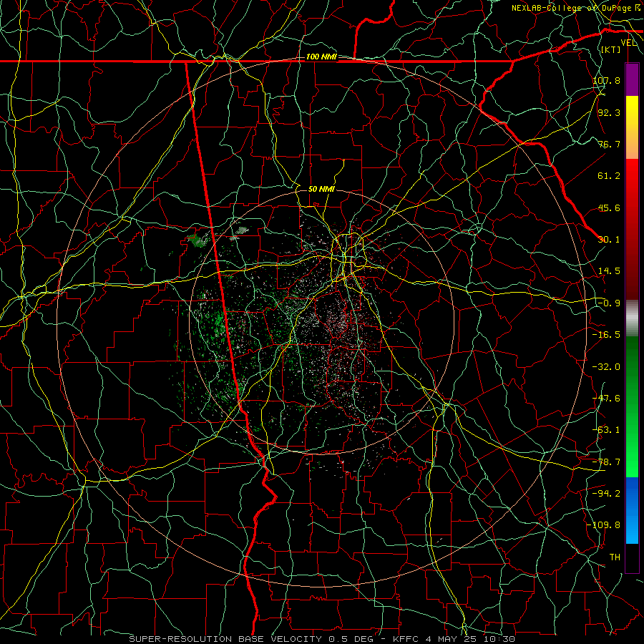Pick the bright green segment of the color bar
Viewport: 644px width, 644px height.
632,406
